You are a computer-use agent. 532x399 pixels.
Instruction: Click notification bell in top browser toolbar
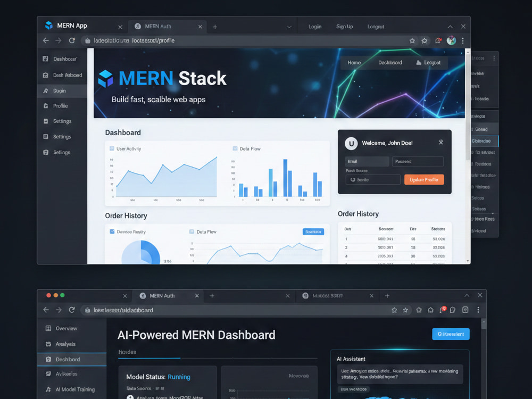(x=438, y=40)
